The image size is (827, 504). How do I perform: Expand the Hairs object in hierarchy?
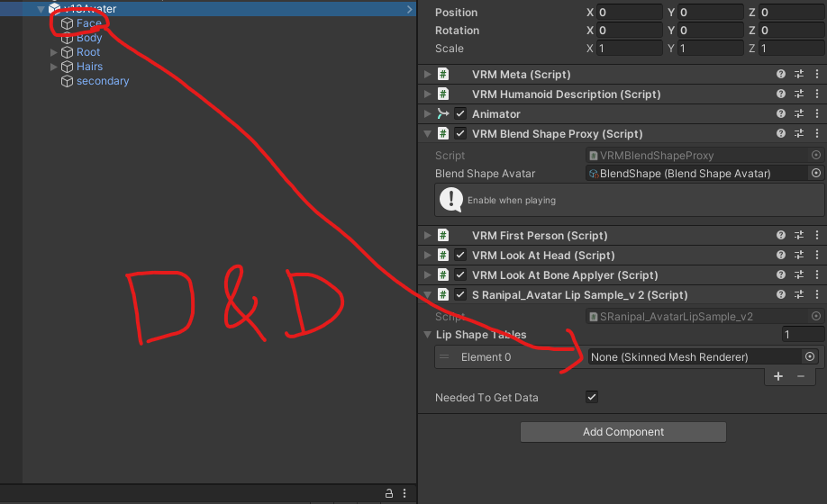pos(53,67)
